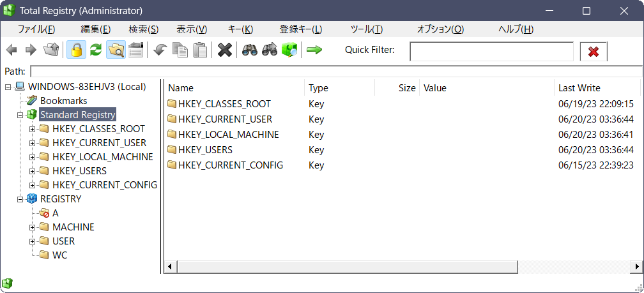This screenshot has width=644, height=293.
Task: Select Bookmarks in the tree
Action: 64,101
